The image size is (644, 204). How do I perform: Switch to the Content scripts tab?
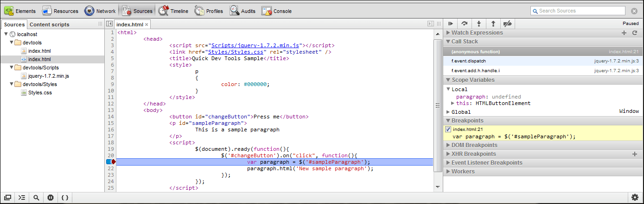click(50, 25)
